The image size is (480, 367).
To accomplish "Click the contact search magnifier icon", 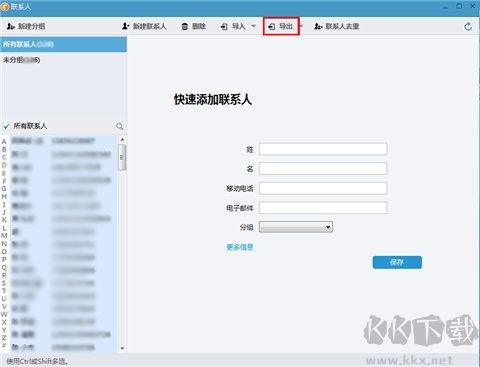I will point(120,126).
